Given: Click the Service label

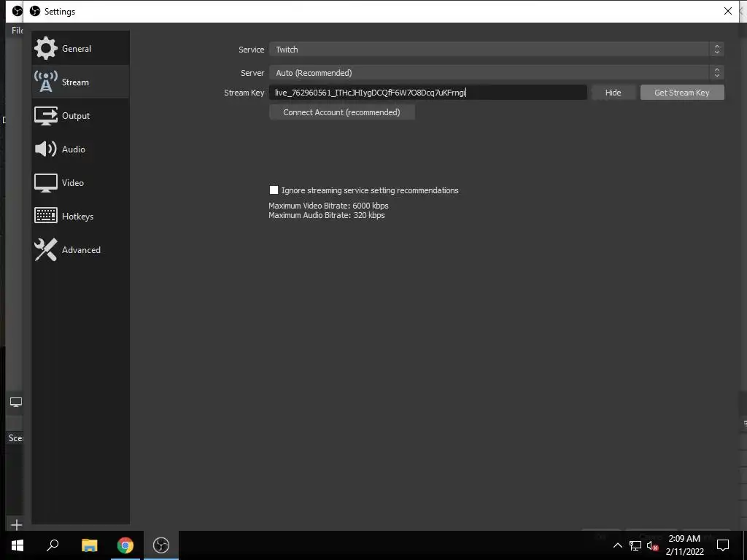Looking at the screenshot, I should [251, 50].
